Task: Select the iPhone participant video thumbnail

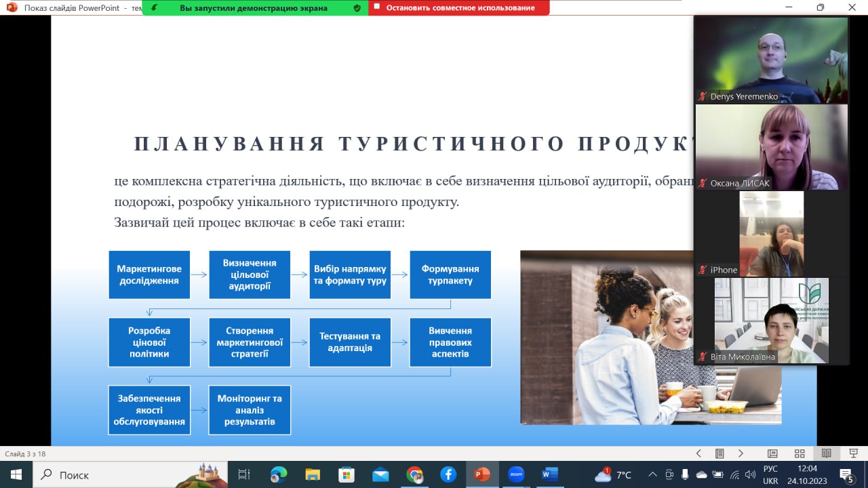Action: pyautogui.click(x=772, y=234)
